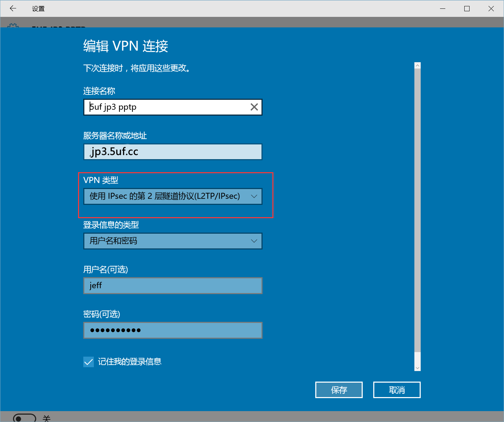Click the scrollbar up arrow
Image resolution: width=504 pixels, height=422 pixels.
[x=417, y=65]
